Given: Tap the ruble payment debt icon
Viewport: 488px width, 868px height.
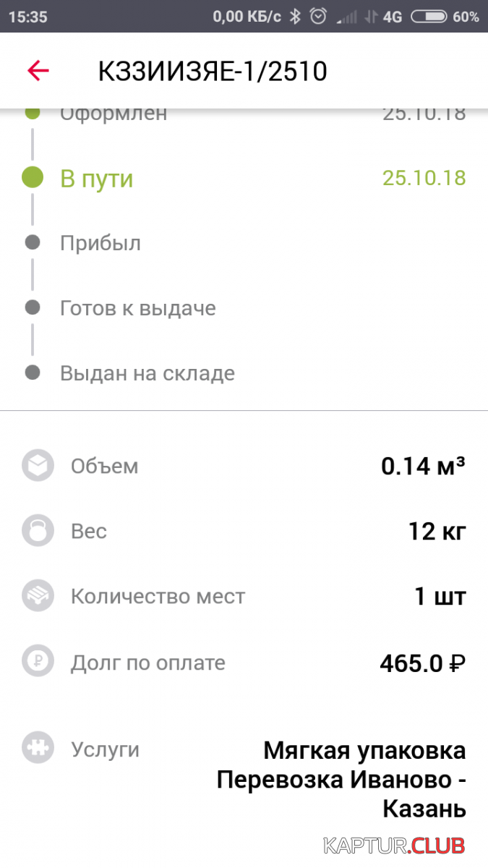Looking at the screenshot, I should tap(38, 663).
